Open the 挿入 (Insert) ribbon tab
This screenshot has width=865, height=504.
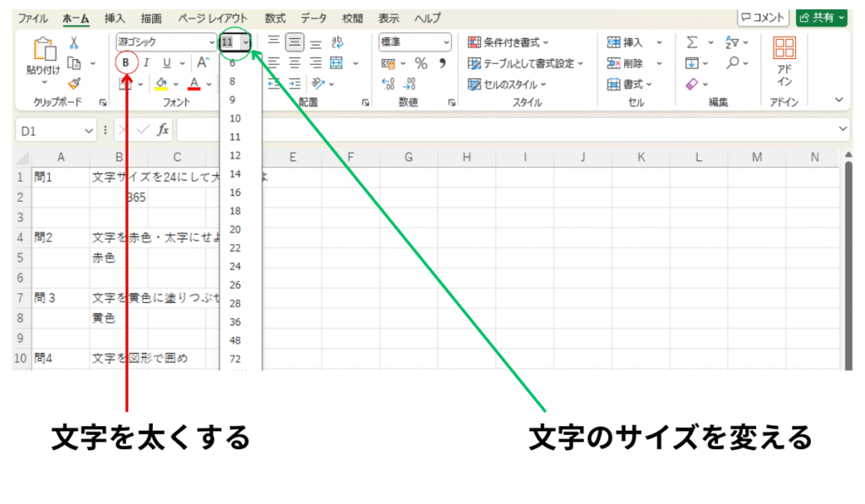coord(115,18)
